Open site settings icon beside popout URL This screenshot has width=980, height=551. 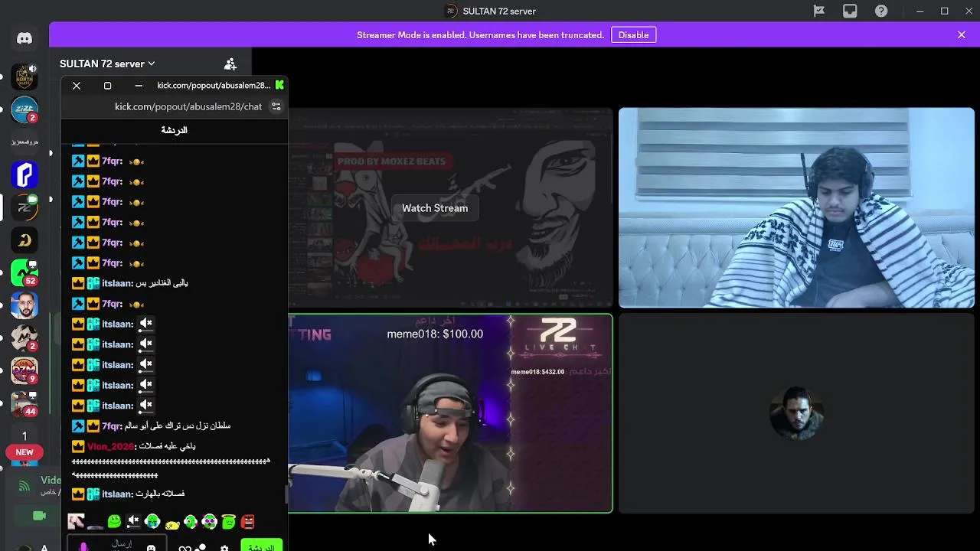(x=276, y=106)
